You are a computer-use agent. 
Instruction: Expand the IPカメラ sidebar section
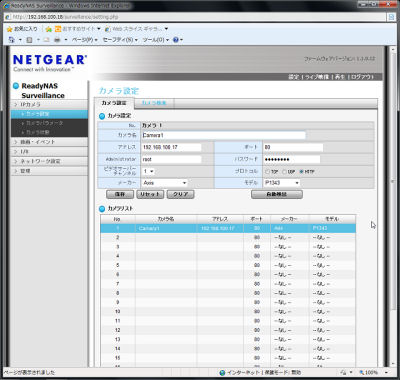tap(49, 104)
